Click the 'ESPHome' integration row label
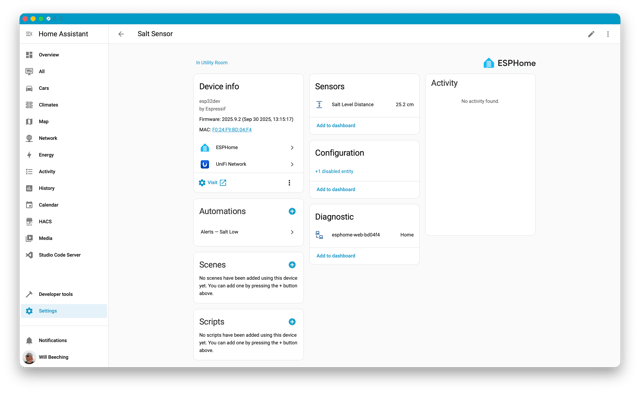The image size is (640, 393). click(227, 147)
